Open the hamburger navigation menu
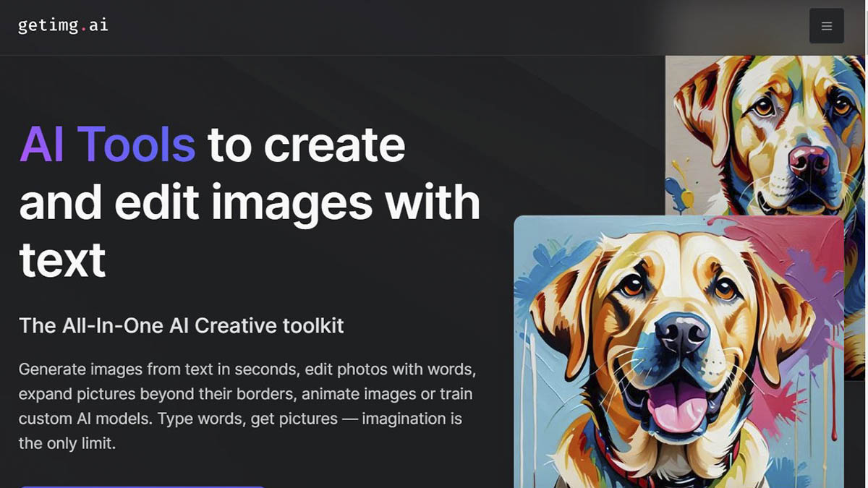The height and width of the screenshot is (488, 868). coord(826,26)
